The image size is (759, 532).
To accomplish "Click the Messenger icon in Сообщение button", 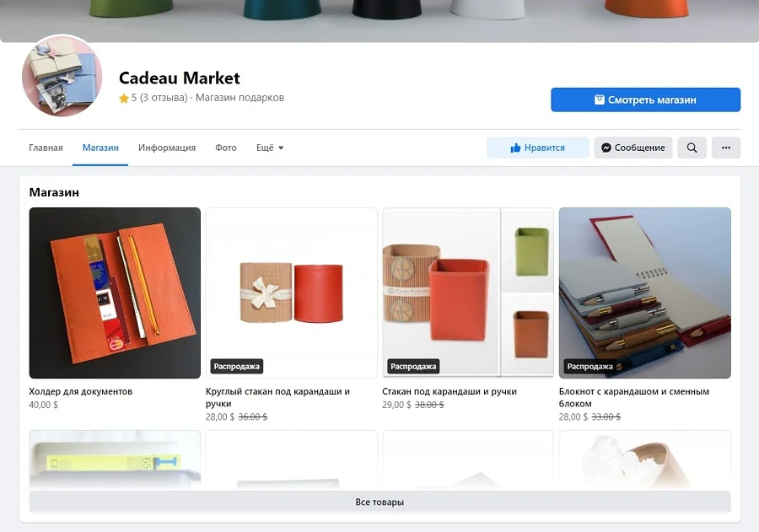I will click(606, 148).
